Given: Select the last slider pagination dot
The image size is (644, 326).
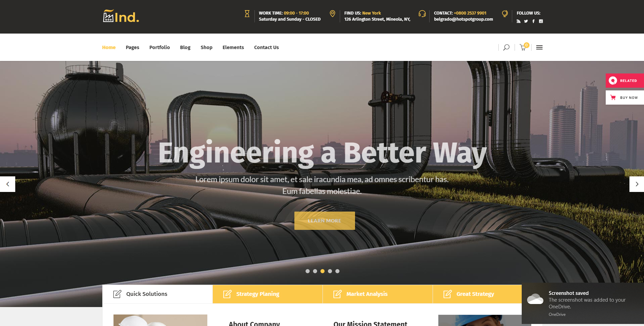Looking at the screenshot, I should (x=337, y=271).
